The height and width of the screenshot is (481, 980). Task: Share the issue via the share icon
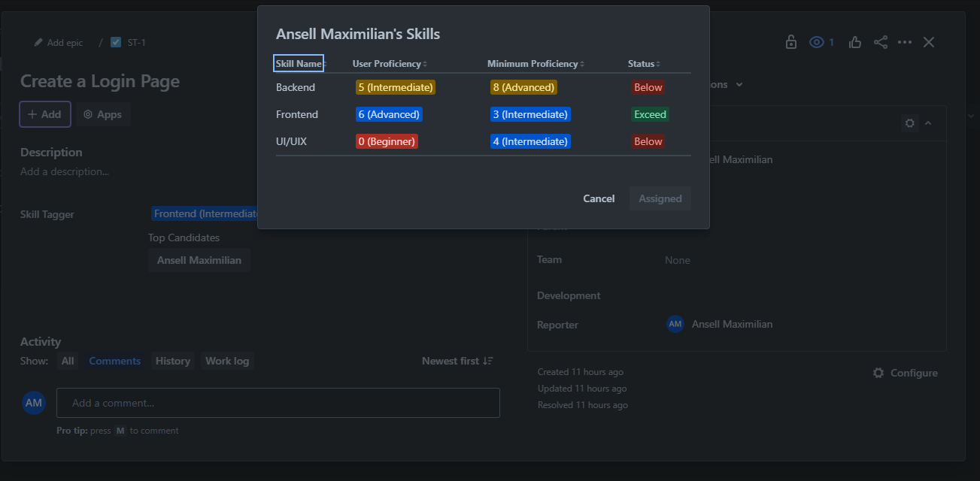click(x=880, y=42)
